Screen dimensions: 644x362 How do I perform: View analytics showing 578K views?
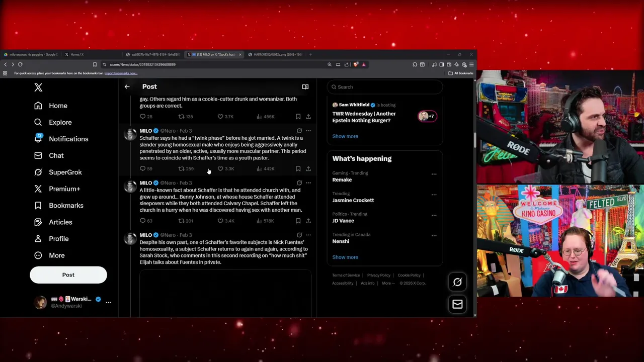tap(265, 221)
